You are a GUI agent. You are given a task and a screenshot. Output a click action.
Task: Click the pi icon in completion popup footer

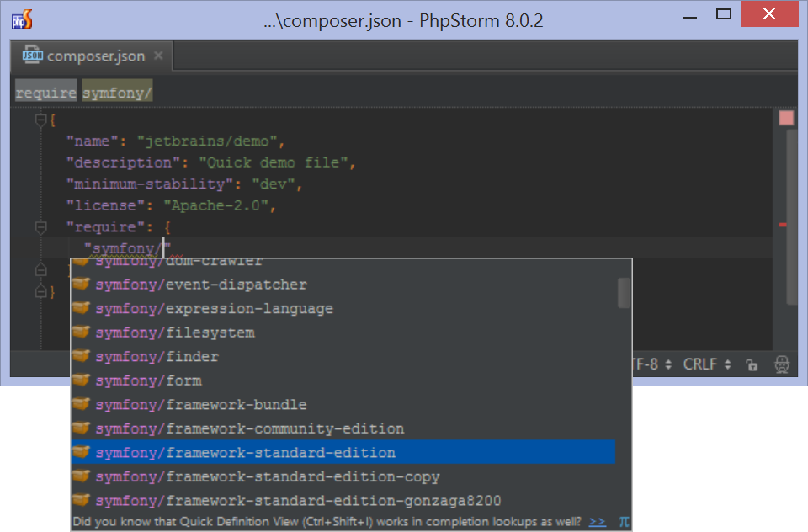point(624,522)
